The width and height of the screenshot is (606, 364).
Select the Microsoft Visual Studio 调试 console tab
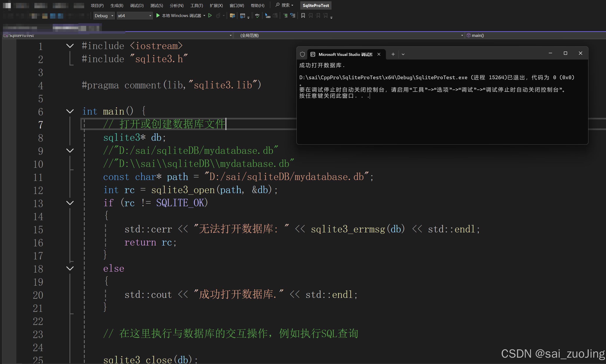click(346, 54)
